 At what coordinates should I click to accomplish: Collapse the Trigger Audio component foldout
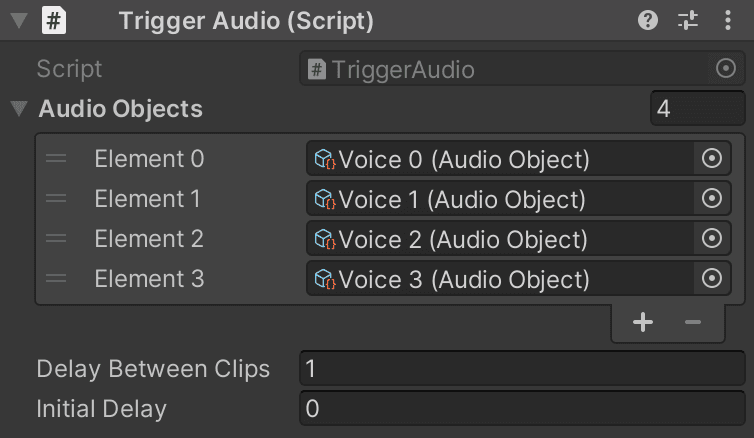(19, 21)
